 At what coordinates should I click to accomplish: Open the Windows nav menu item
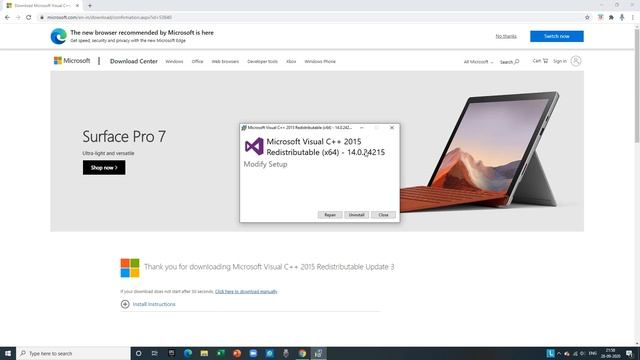[174, 62]
